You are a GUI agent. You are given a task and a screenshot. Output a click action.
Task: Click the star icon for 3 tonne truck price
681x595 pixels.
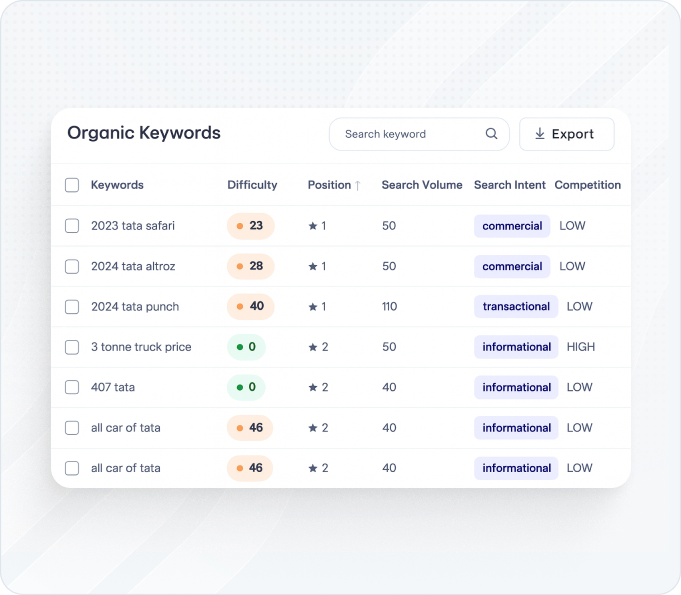(313, 347)
